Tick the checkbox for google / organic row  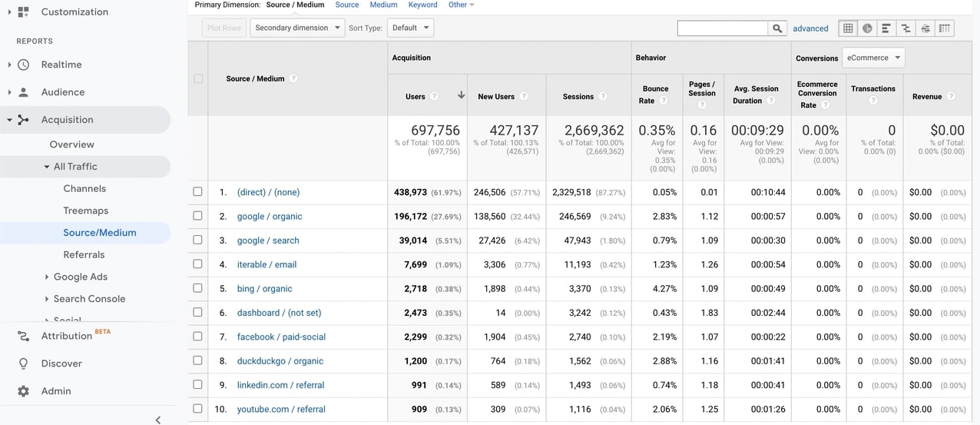[x=198, y=216]
